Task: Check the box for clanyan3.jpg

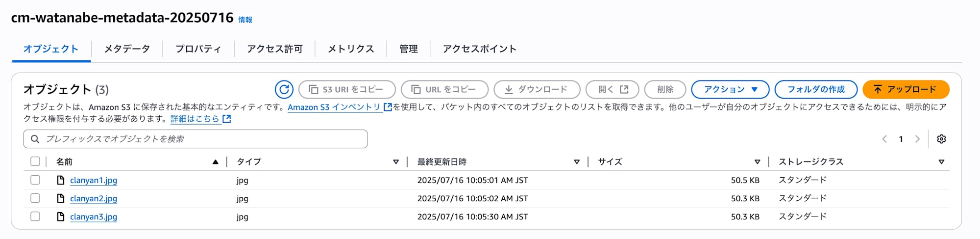Action: [x=35, y=216]
